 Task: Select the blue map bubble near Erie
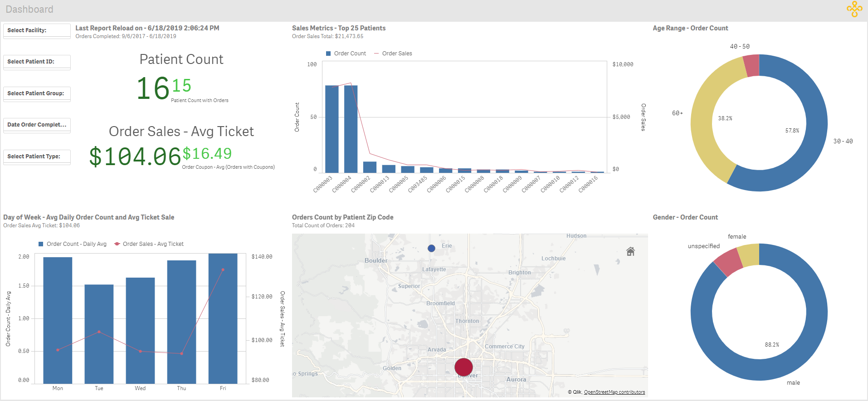[x=431, y=248]
